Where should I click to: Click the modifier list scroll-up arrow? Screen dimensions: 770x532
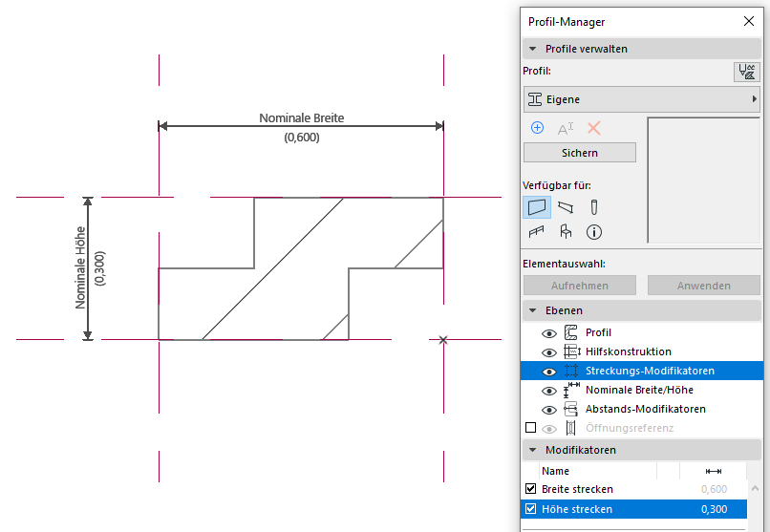click(x=756, y=488)
